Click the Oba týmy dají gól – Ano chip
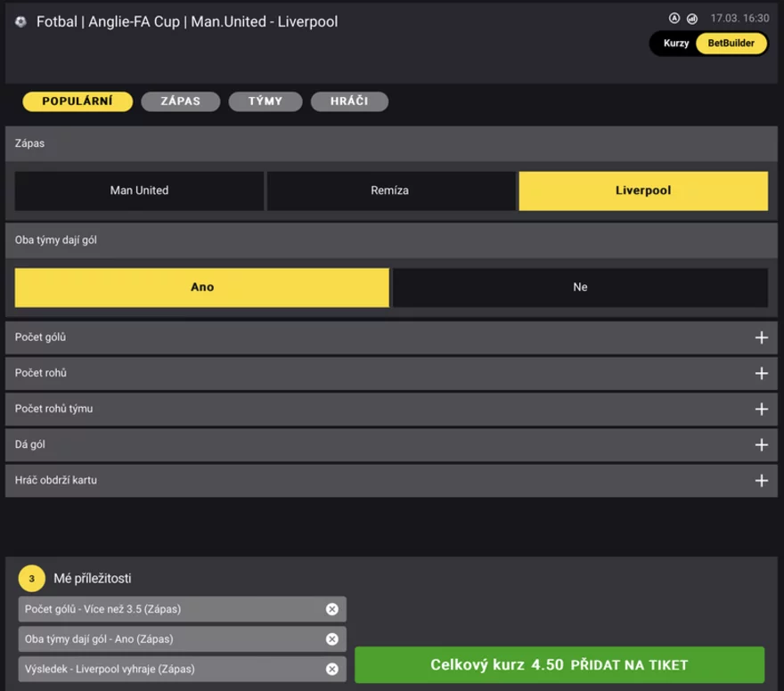The width and height of the screenshot is (784, 691). (182, 639)
